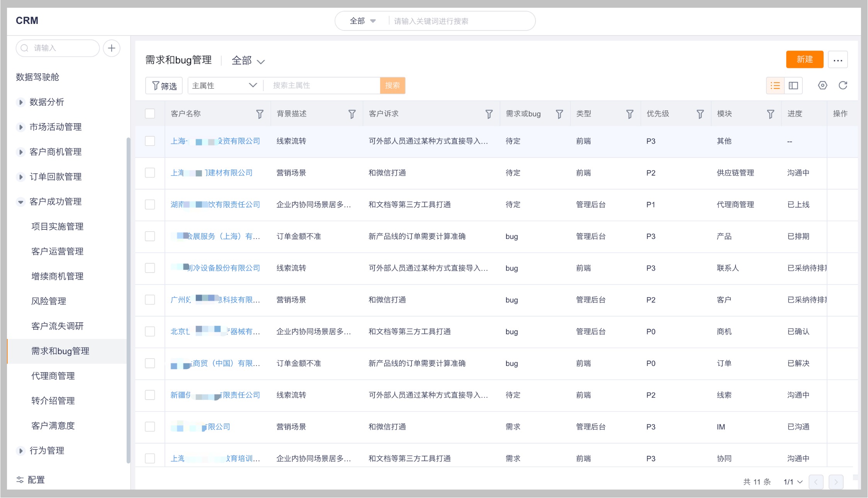Open the 主属性 dropdown
Screen dimensions: 868x498
coord(225,85)
